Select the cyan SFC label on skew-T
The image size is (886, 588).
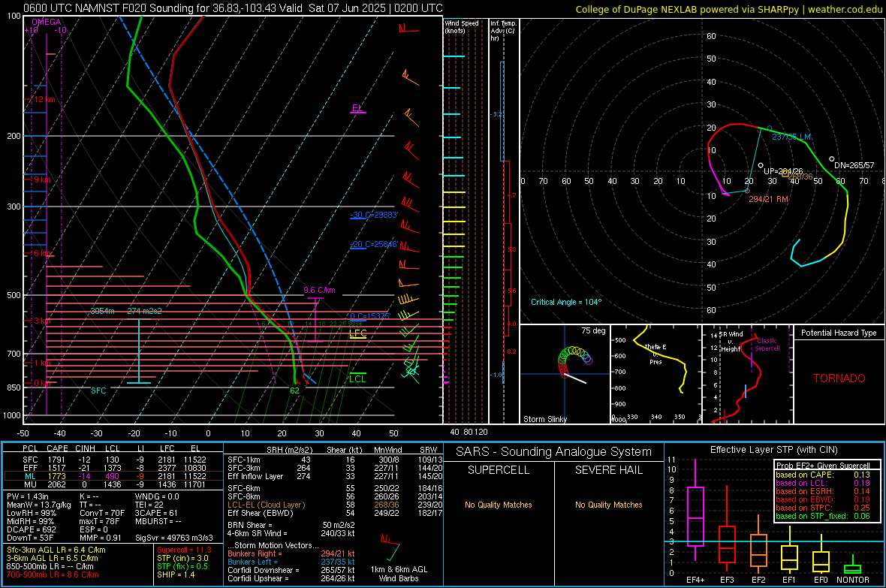point(98,390)
